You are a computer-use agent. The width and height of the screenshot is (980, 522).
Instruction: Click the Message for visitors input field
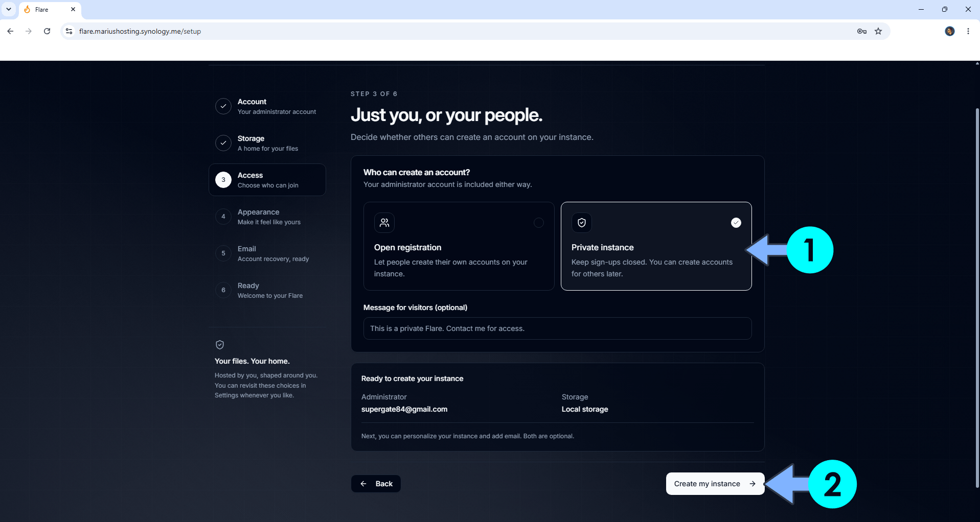coord(557,328)
